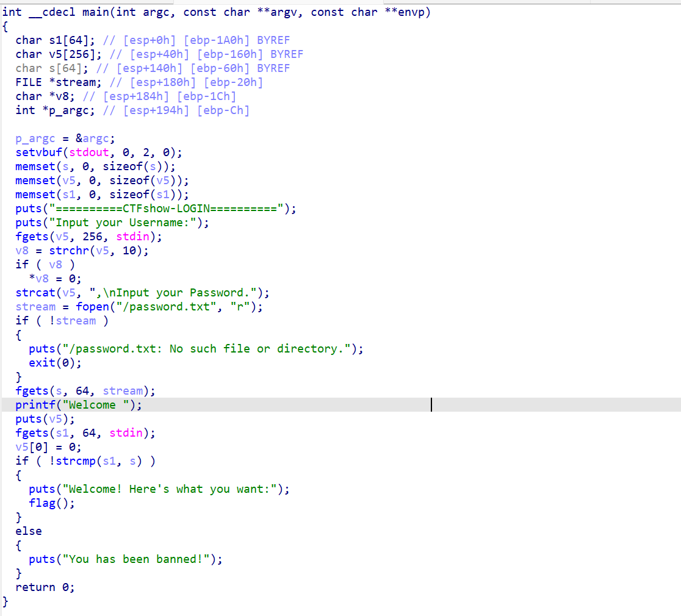This screenshot has height=616, width=681.
Task: Click the char s1[64] declaration
Action: coord(55,40)
